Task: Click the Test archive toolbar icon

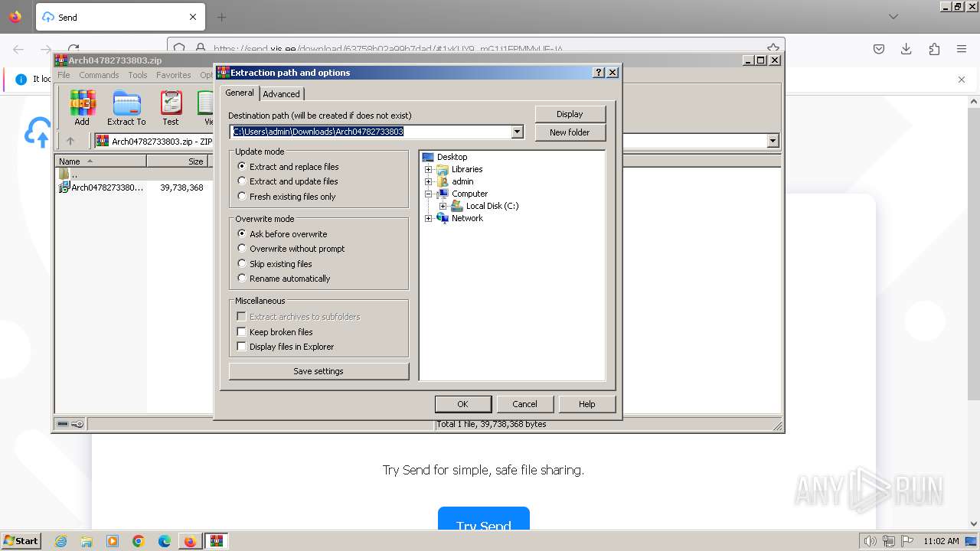Action: click(x=171, y=107)
